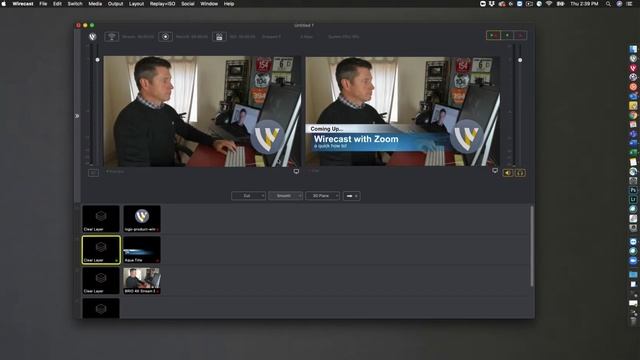Open the Output menu

click(116, 4)
